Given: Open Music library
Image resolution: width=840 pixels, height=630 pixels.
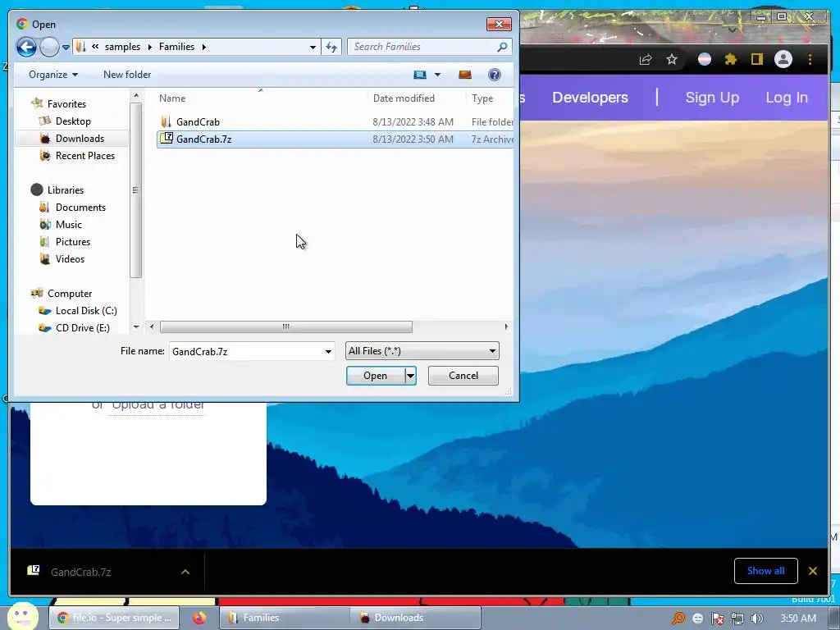Looking at the screenshot, I should click(x=69, y=225).
